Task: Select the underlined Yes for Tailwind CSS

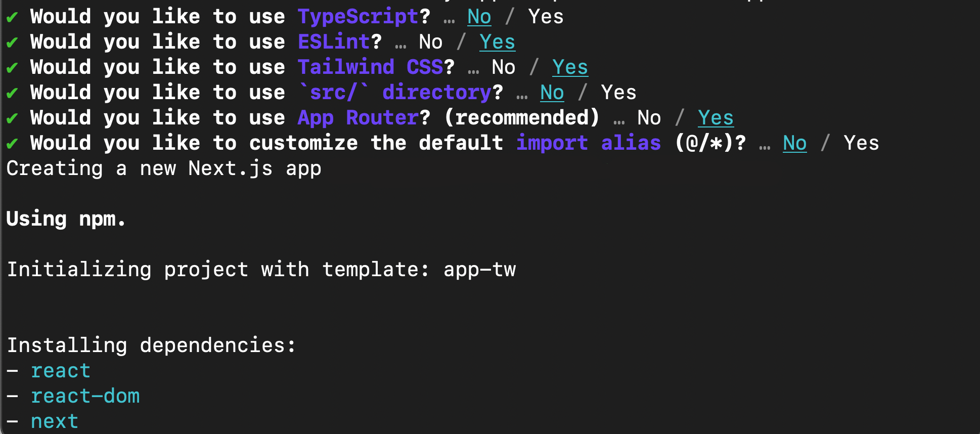Action: 570,68
